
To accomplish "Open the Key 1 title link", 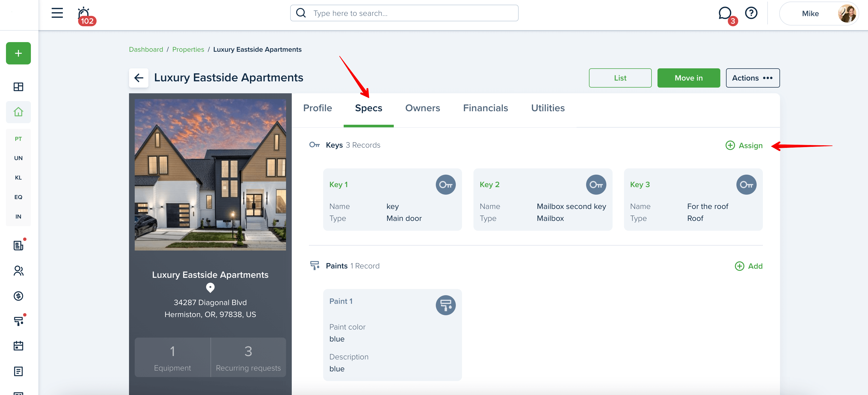I will pos(338,185).
